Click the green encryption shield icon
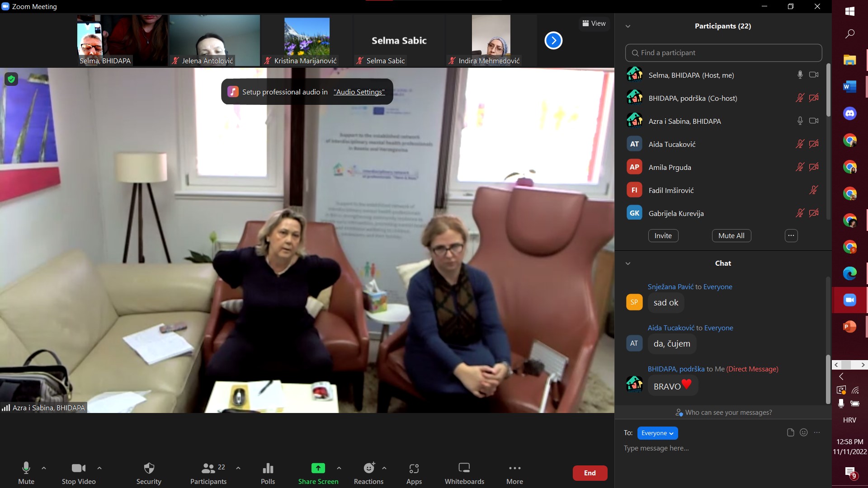The image size is (868, 488). point(11,80)
